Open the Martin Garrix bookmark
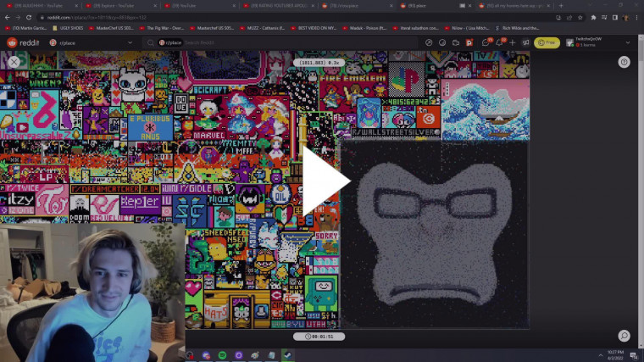 pyautogui.click(x=27, y=28)
